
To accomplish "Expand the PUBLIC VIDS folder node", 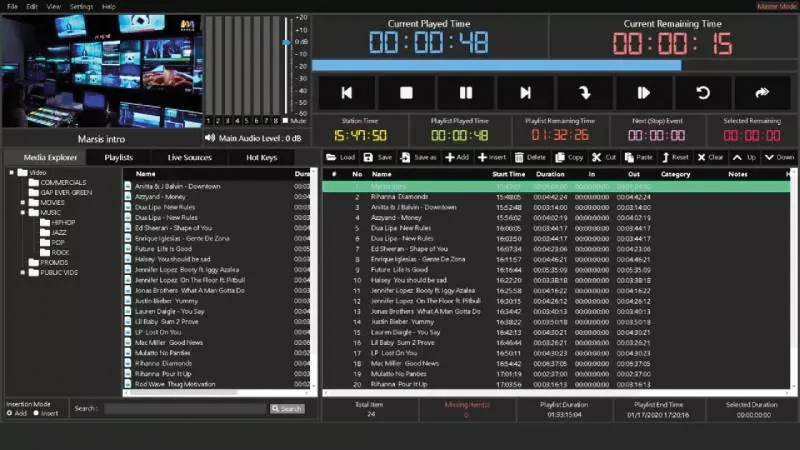I will coord(22,272).
